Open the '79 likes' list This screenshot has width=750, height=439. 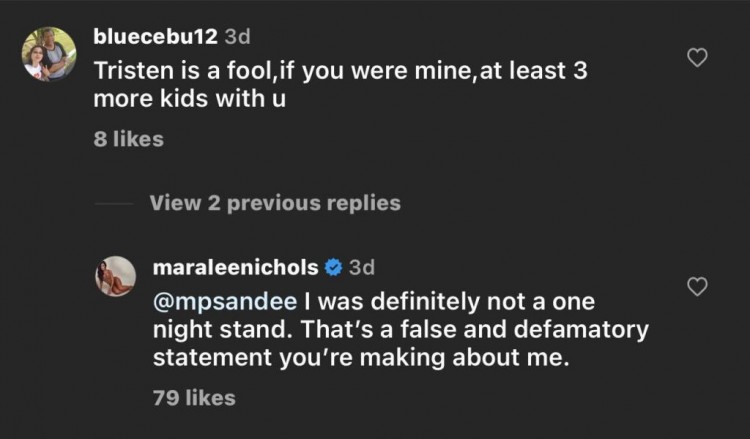point(194,397)
